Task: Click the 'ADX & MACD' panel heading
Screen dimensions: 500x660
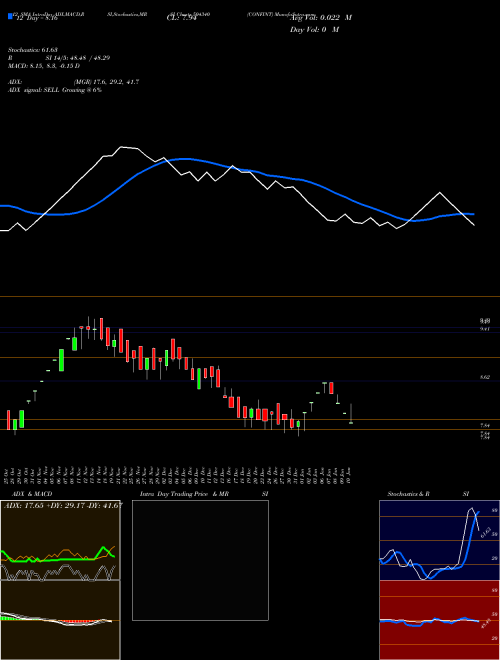Action: pos(32,494)
